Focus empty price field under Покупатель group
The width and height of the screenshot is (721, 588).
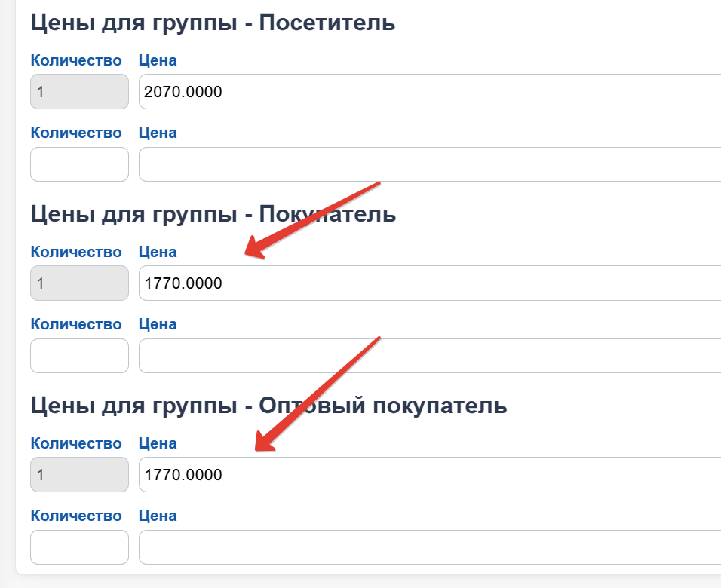pyautogui.click(x=430, y=355)
